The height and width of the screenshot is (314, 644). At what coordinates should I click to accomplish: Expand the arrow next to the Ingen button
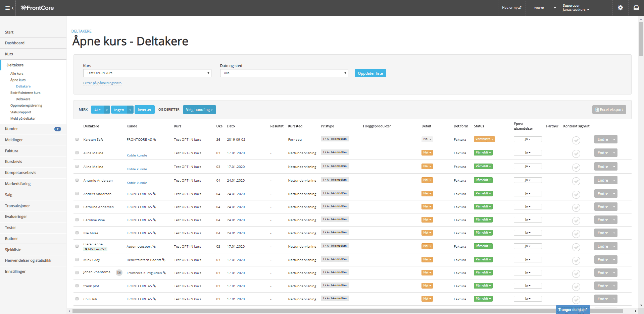130,110
